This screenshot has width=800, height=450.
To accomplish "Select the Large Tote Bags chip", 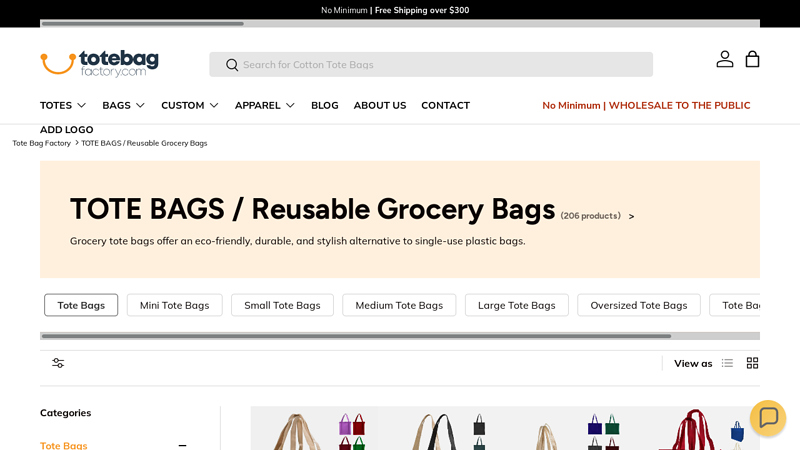I will pyautogui.click(x=516, y=305).
